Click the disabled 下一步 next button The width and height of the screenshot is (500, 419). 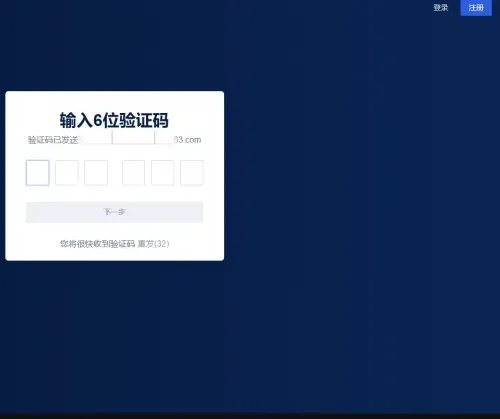[x=114, y=212]
